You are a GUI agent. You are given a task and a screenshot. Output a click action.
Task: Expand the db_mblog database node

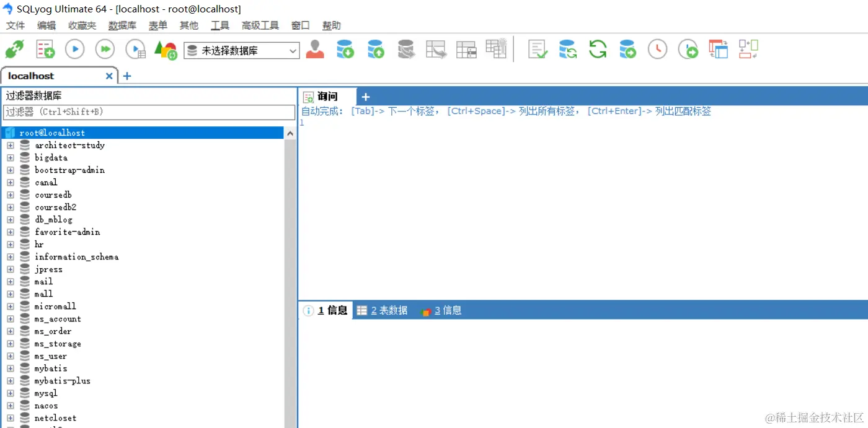[x=10, y=219]
